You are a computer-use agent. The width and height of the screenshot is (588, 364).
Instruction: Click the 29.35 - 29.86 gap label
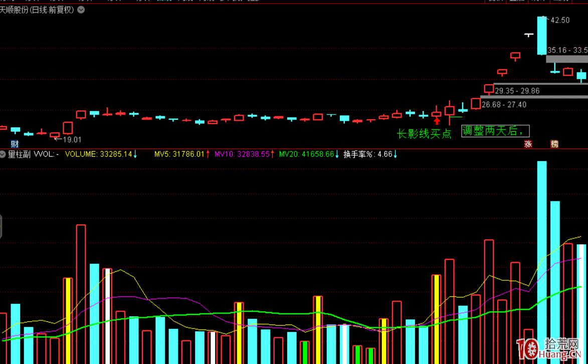click(517, 91)
